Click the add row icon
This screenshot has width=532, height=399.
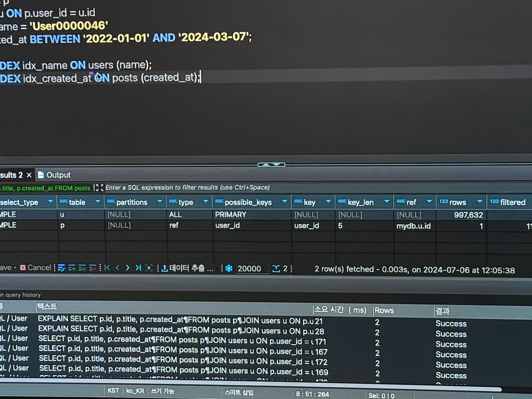coord(72,268)
